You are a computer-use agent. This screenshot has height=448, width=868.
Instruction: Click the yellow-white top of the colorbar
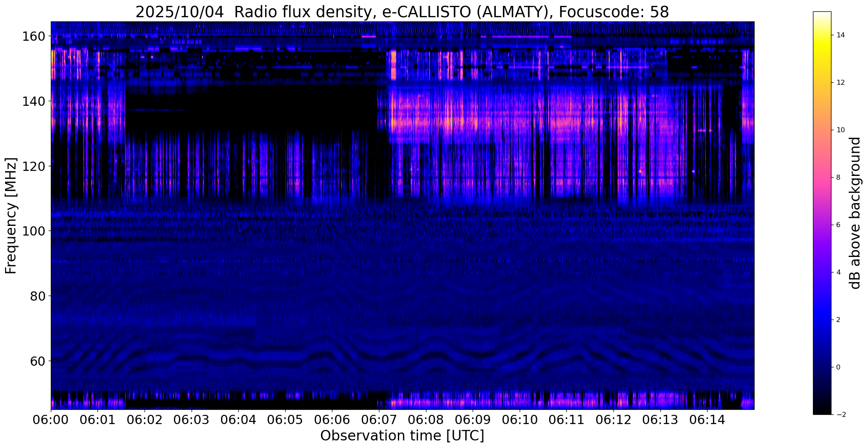tap(822, 19)
